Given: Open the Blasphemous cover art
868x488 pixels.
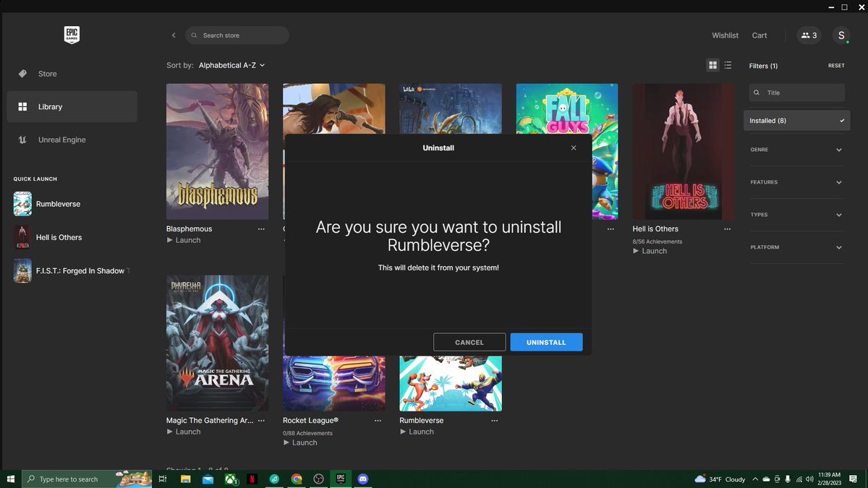Looking at the screenshot, I should pos(217,151).
